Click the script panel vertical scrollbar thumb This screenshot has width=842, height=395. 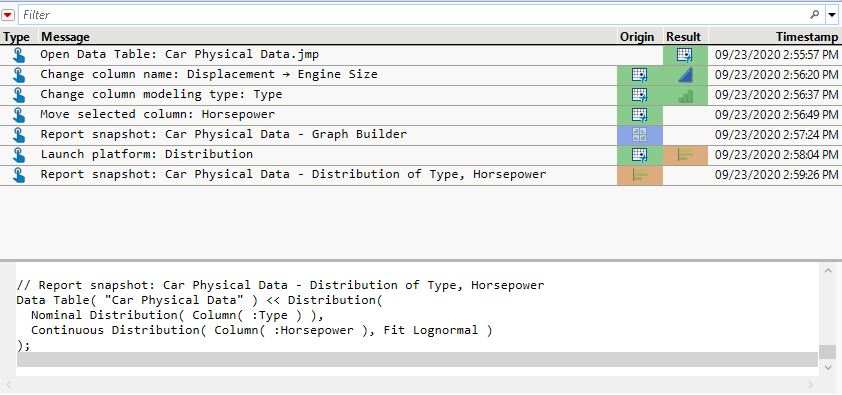pyautogui.click(x=827, y=352)
